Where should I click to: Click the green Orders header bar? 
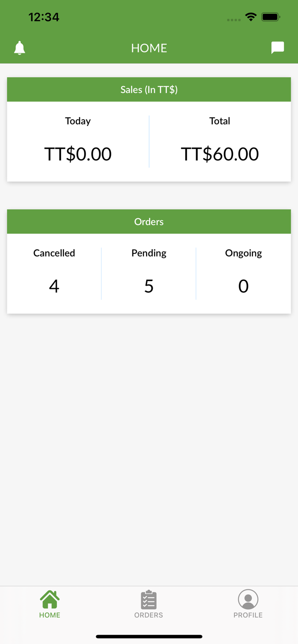149,222
